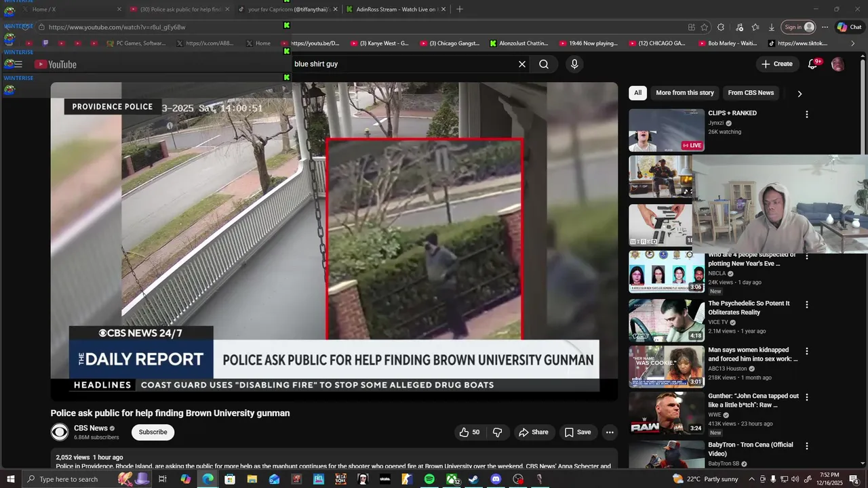Click the Windows taskbar search box
Viewport: 868px width, 488px height.
point(68,479)
